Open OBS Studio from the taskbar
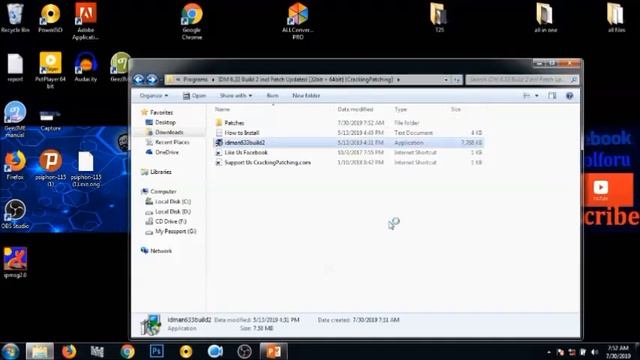640x360 pixels. pos(244,351)
